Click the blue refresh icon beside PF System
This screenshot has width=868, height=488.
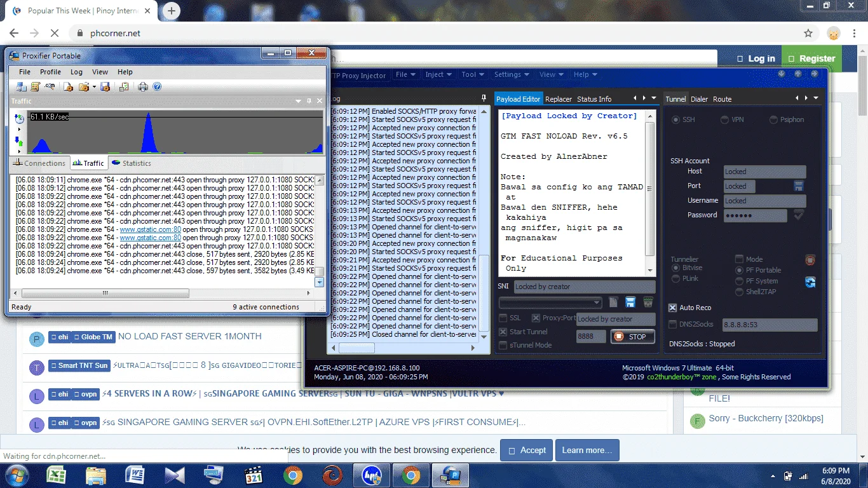coord(810,282)
